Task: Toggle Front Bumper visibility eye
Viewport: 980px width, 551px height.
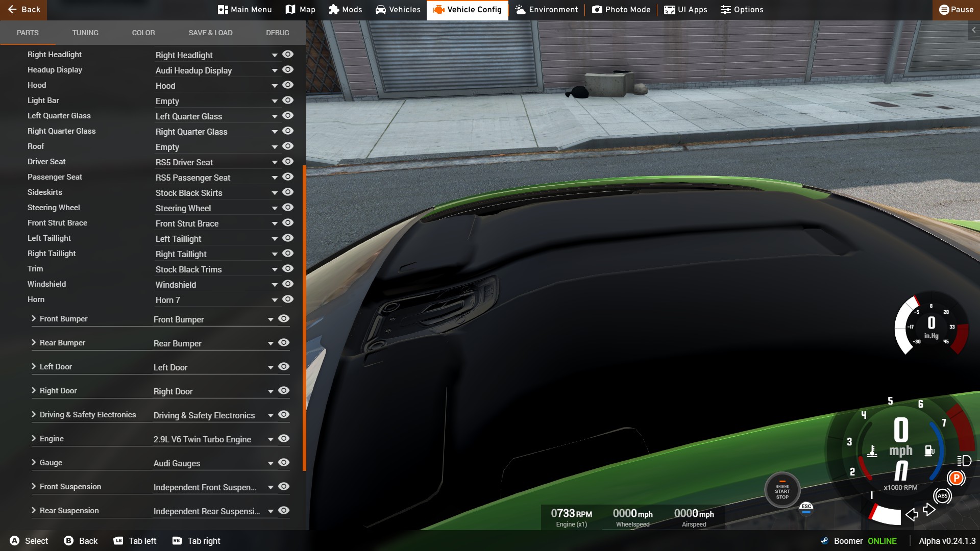Action: [x=284, y=319]
